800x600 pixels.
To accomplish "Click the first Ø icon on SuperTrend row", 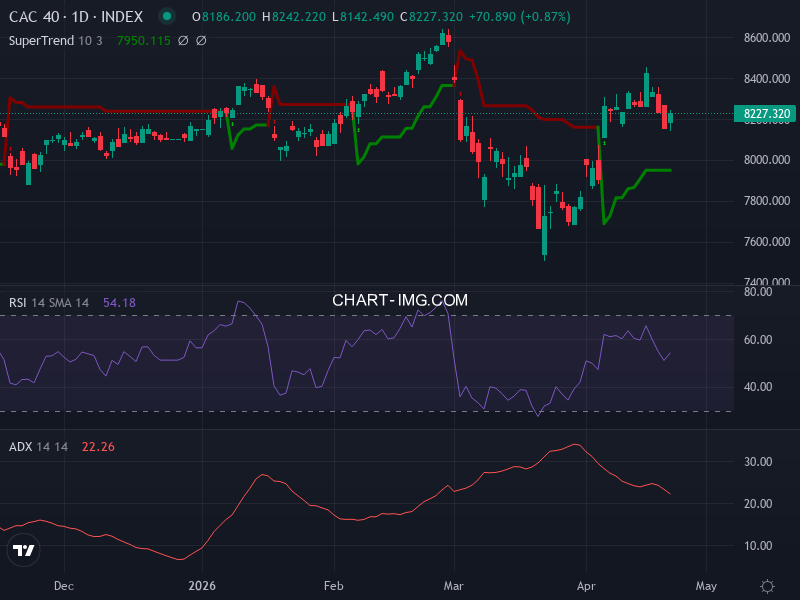I will (183, 41).
